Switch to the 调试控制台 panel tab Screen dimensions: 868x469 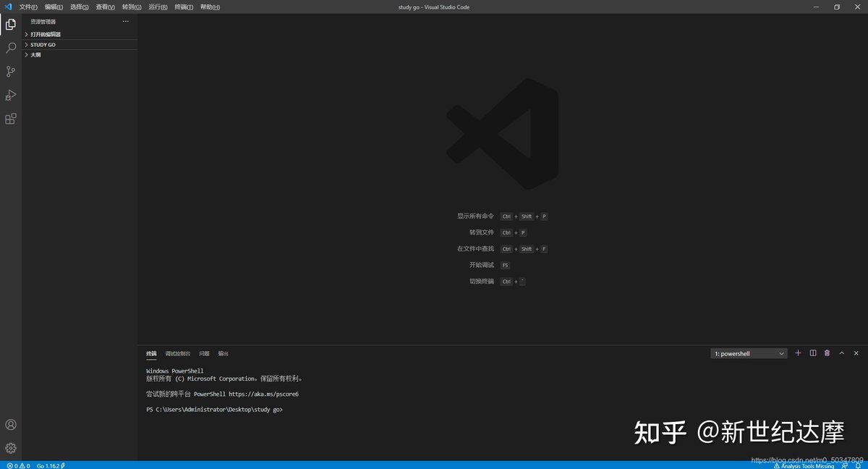178,354
